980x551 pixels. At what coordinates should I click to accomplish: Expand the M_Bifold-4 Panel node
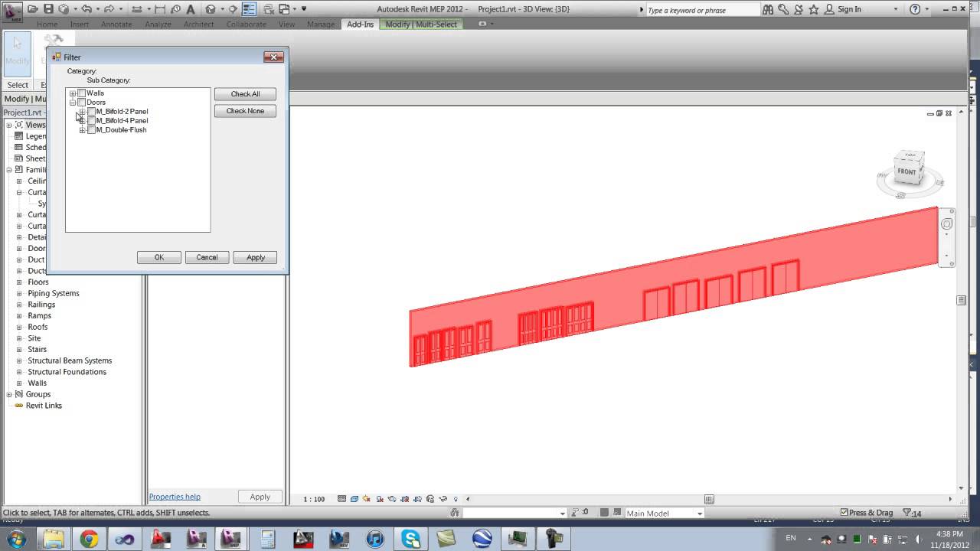83,121
